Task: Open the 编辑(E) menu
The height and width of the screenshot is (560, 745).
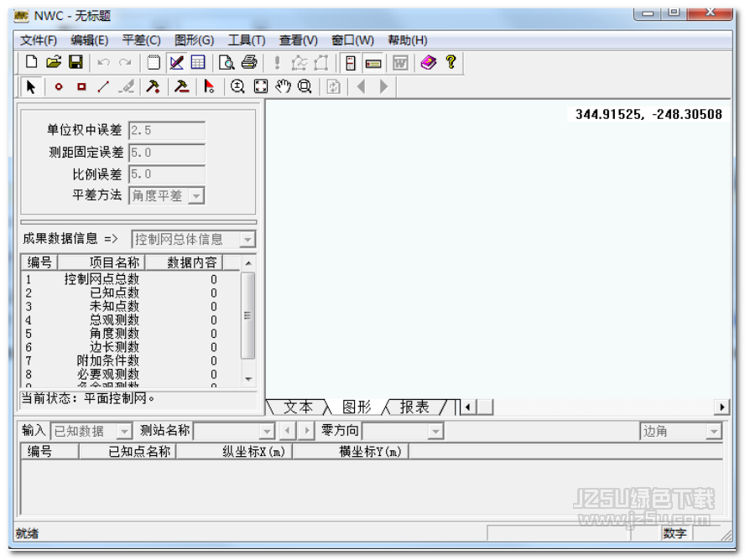Action: [x=89, y=40]
